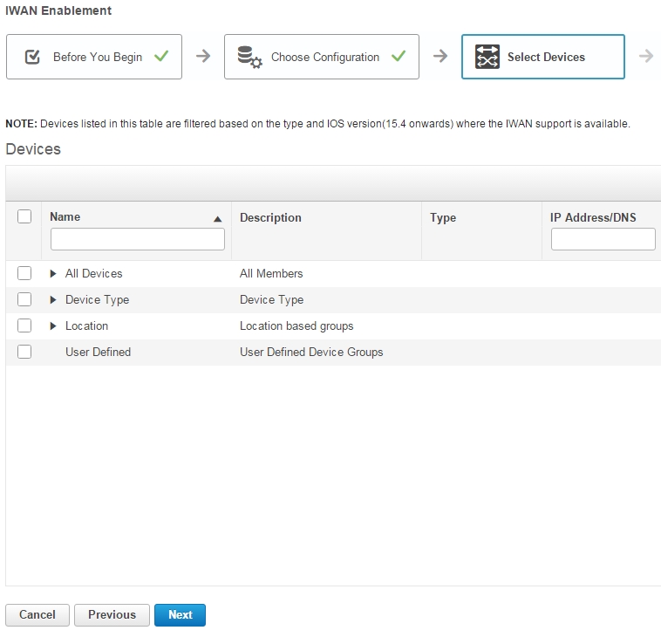Click the Cancel button
661x644 pixels.
(37, 614)
